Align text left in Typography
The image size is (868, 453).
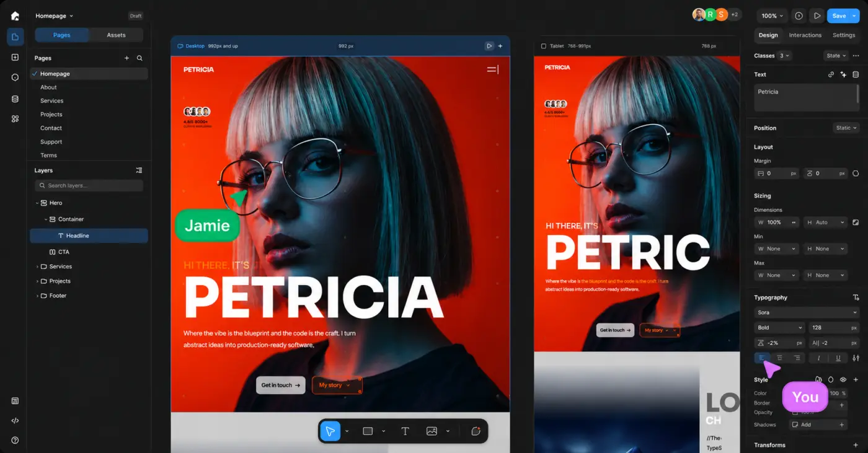click(762, 358)
